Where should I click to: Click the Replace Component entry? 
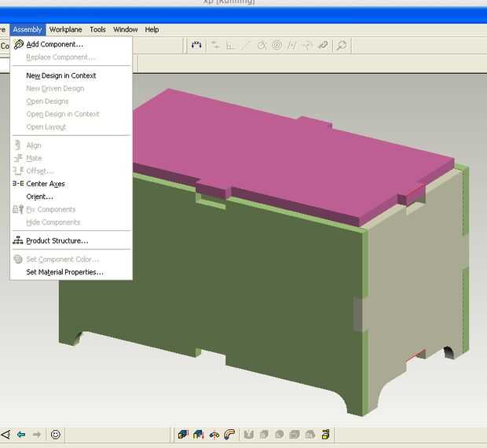[x=71, y=57]
